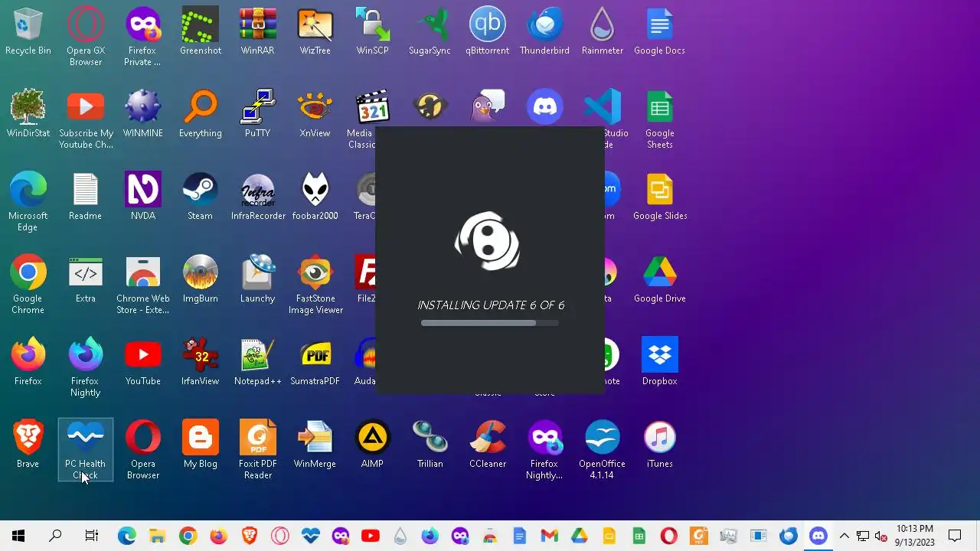Viewport: 980px width, 551px height.
Task: Open Task View from the taskbar
Action: click(x=92, y=536)
